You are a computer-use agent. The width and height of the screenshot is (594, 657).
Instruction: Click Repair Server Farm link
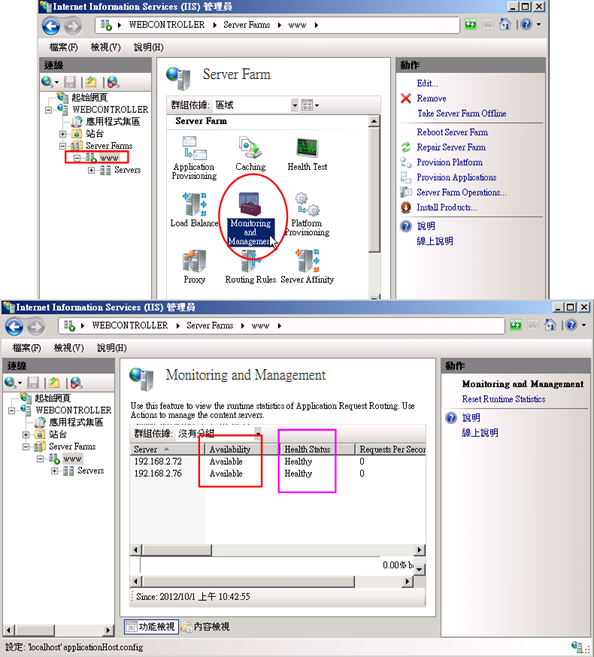click(x=451, y=147)
